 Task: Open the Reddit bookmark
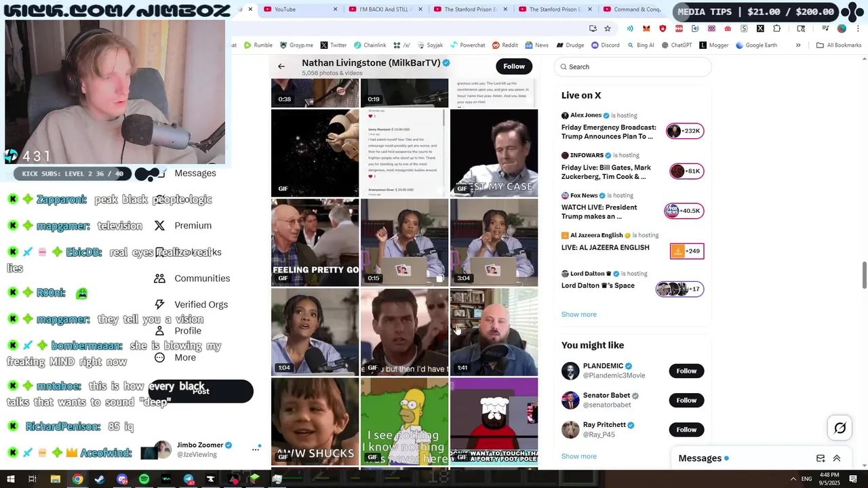tap(505, 45)
